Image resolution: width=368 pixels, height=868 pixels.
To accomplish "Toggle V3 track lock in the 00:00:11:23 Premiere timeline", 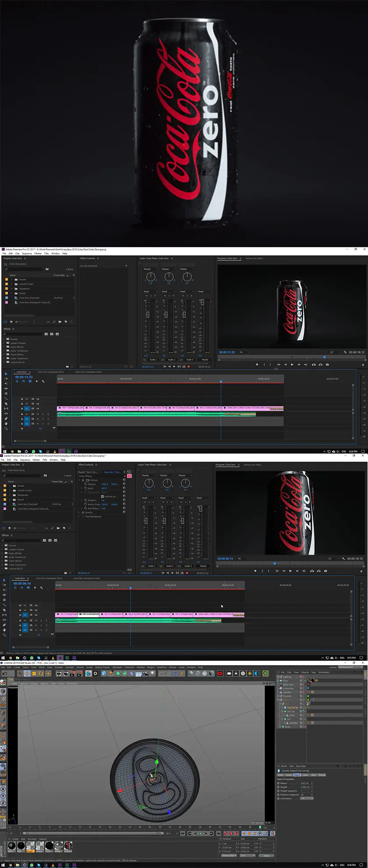I will coord(22,399).
